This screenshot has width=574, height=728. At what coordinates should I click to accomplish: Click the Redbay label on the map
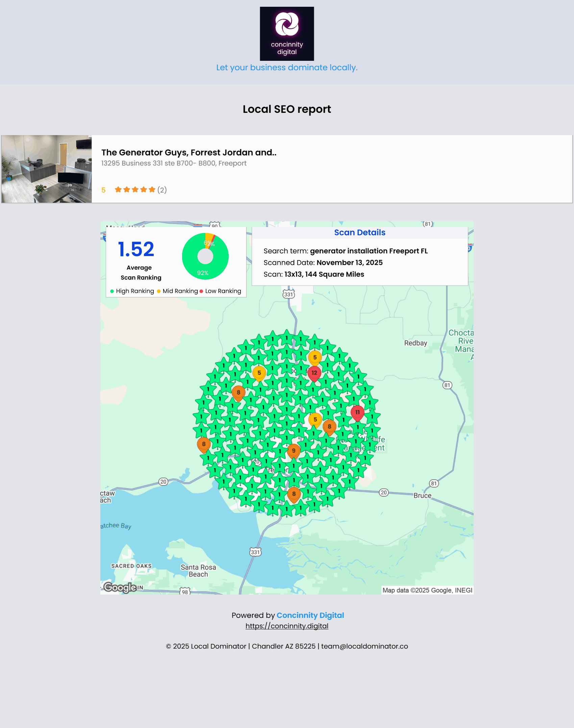[x=416, y=343]
